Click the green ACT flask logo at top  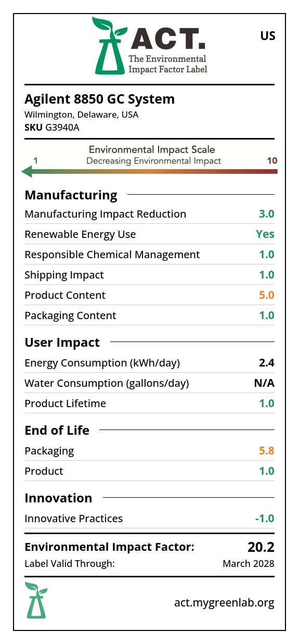point(109,45)
